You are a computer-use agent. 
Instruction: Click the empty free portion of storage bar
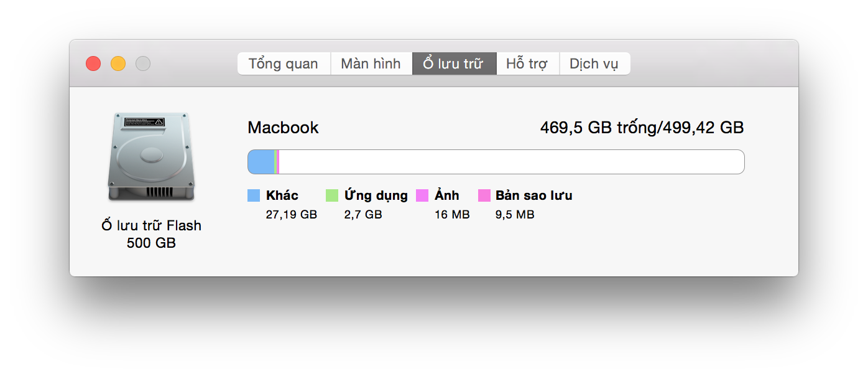coord(510,162)
